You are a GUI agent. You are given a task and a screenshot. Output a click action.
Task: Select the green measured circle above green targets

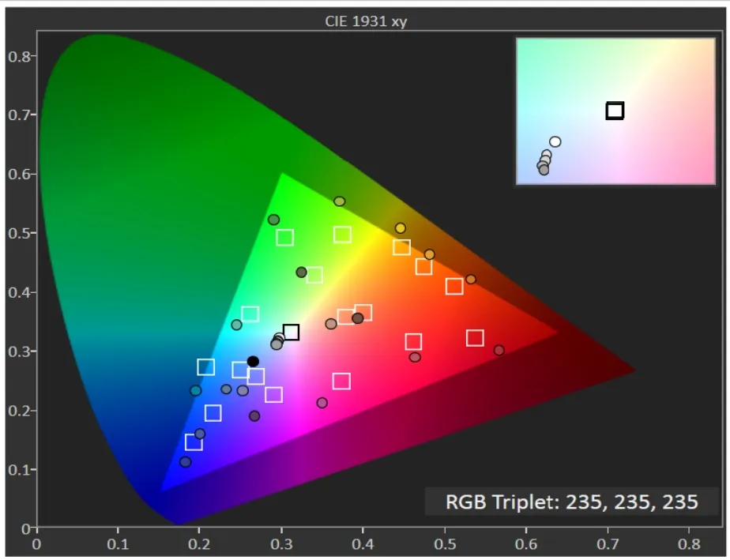[273, 220]
